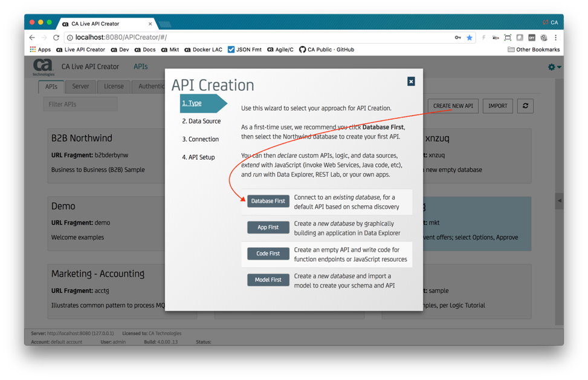This screenshot has height=380, width=588.
Task: Select the Code First button
Action: (268, 254)
